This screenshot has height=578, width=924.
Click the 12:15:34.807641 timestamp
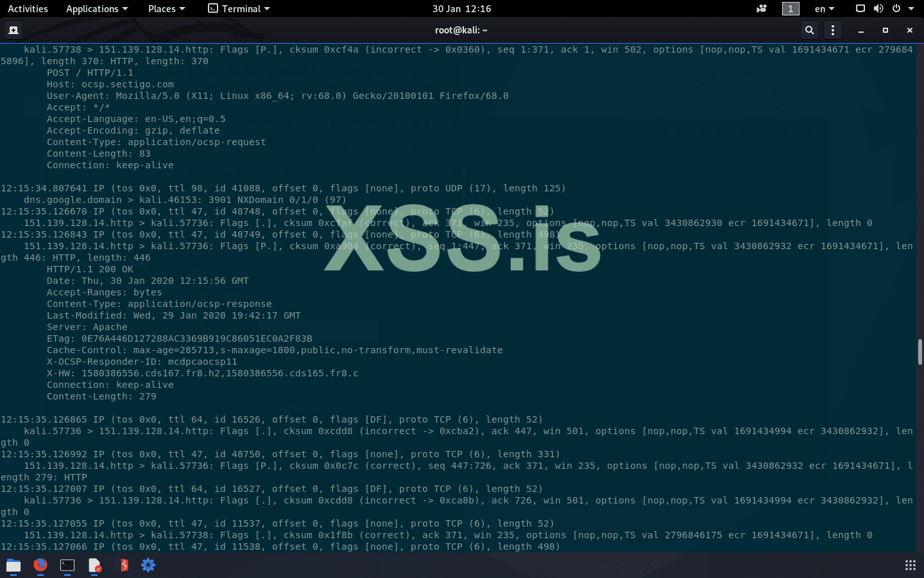[44, 188]
